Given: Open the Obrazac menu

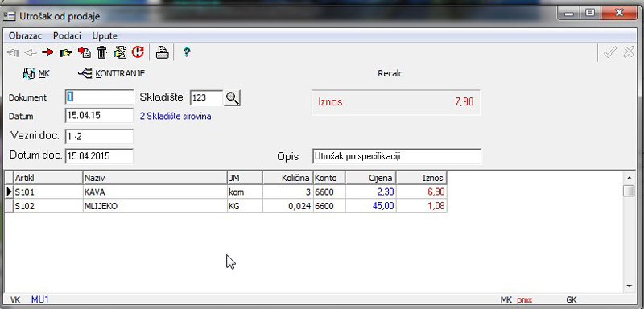Looking at the screenshot, I should coord(26,35).
